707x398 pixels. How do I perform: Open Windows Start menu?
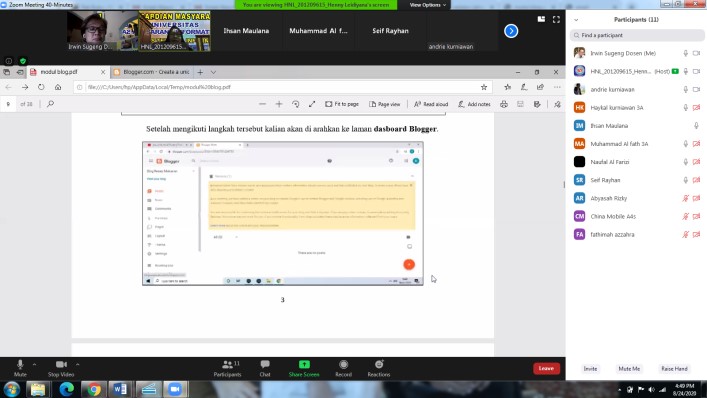coord(11,389)
